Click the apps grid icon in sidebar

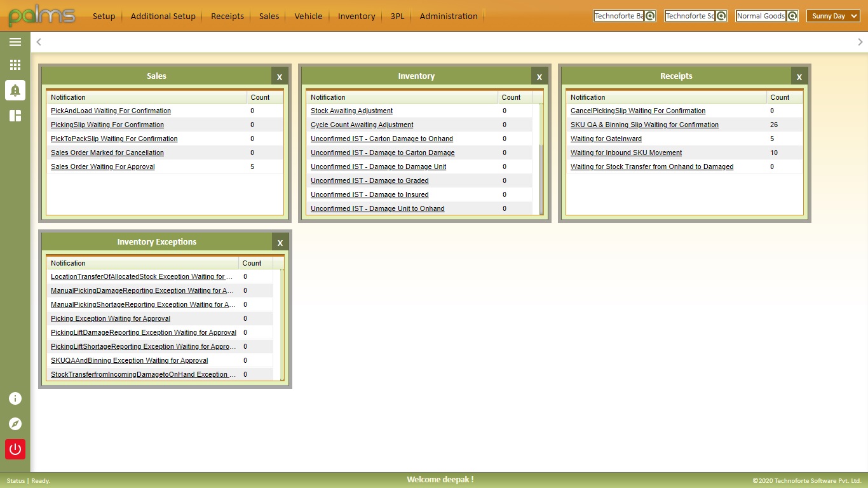click(x=15, y=65)
